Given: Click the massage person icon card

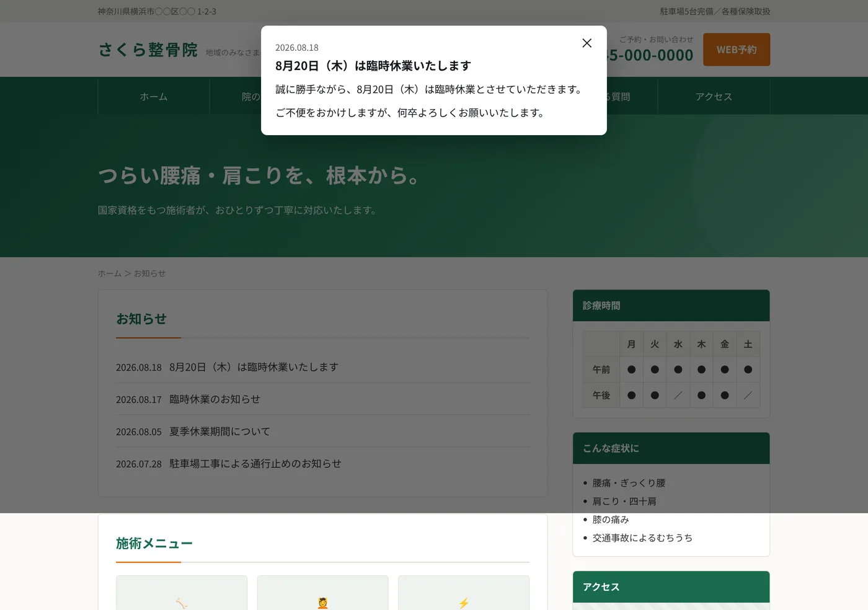Looking at the screenshot, I should coord(322,593).
